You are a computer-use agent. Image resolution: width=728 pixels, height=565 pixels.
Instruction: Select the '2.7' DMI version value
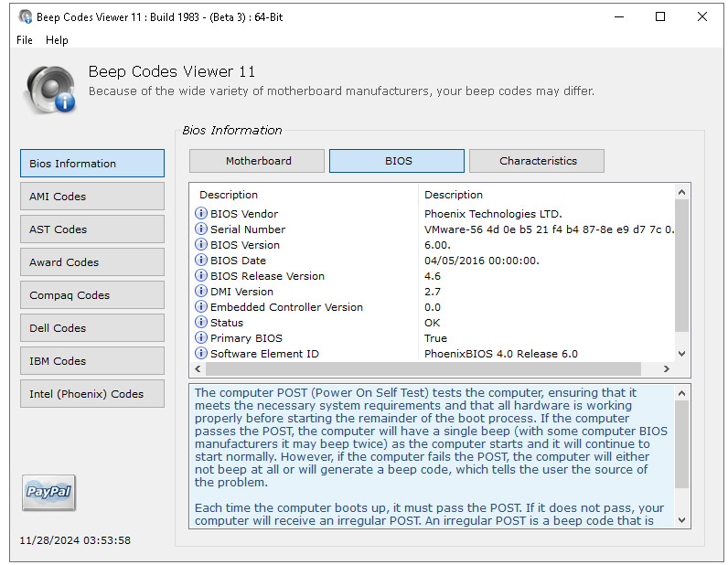[433, 291]
